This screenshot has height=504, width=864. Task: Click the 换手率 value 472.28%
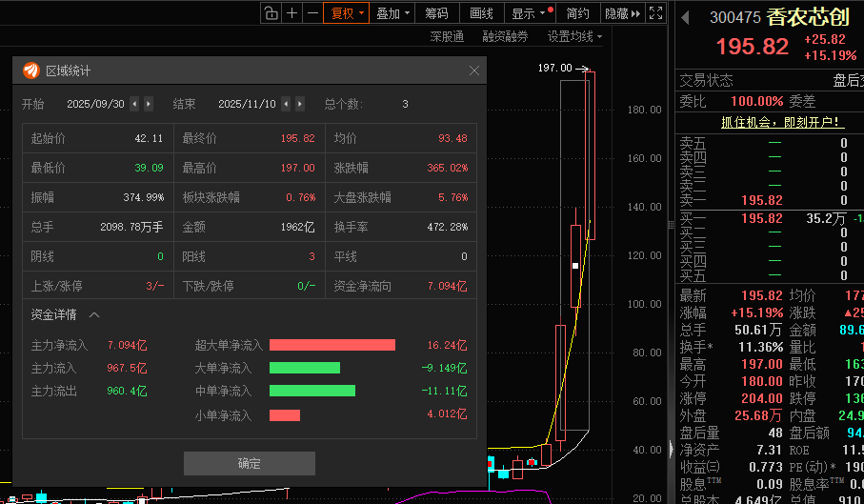tap(448, 227)
